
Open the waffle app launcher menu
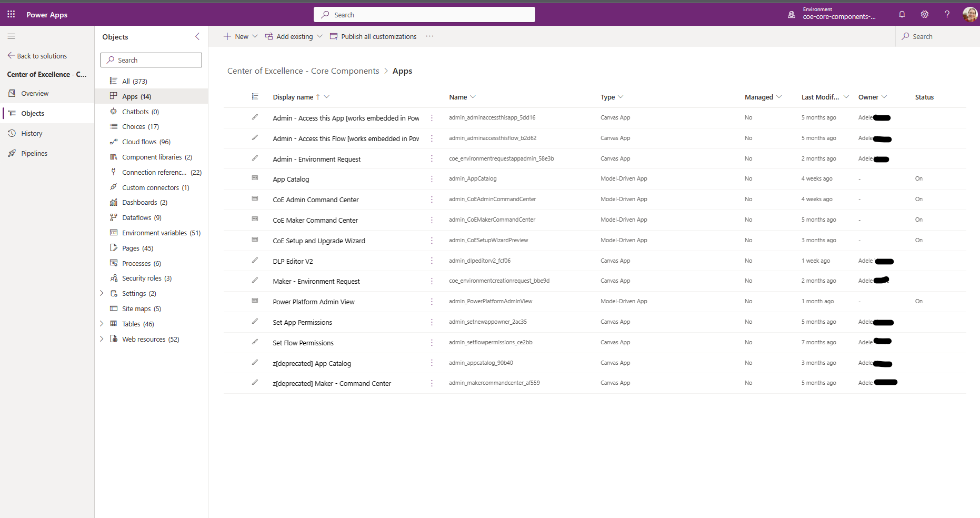(x=11, y=14)
